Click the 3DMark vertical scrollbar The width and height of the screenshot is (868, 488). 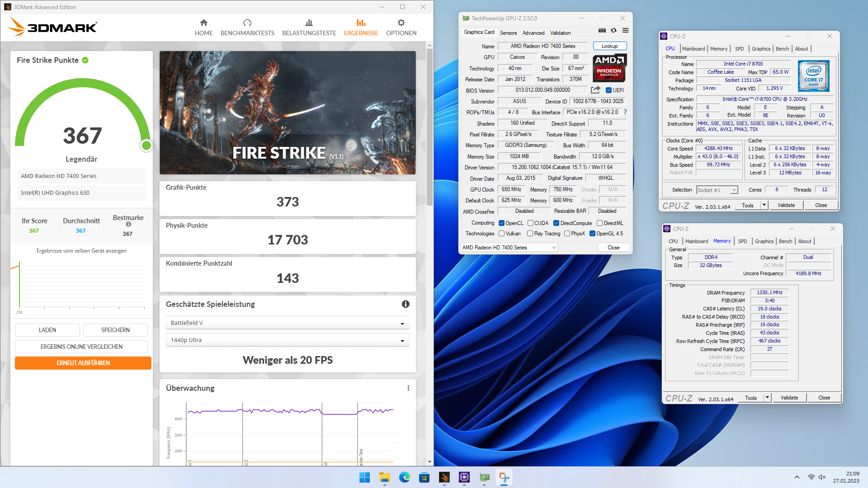(x=429, y=127)
